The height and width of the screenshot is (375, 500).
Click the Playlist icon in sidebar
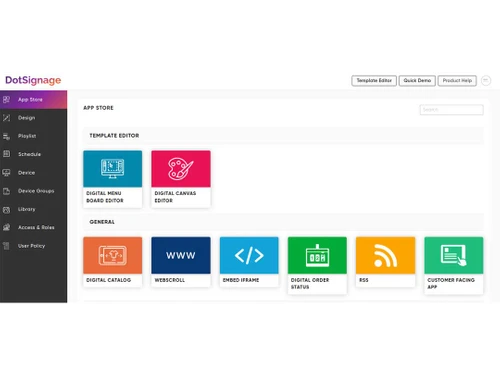pyautogui.click(x=6, y=136)
